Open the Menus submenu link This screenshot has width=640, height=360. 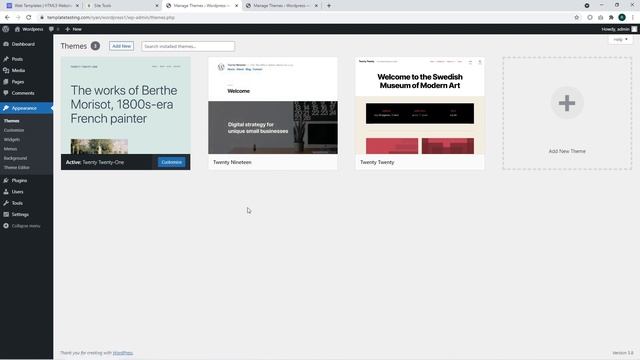(x=11, y=149)
